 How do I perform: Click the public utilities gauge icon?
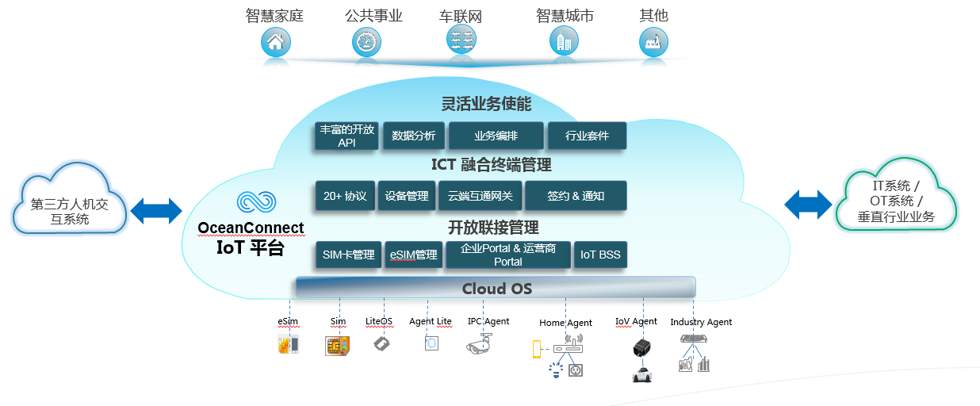(x=366, y=41)
